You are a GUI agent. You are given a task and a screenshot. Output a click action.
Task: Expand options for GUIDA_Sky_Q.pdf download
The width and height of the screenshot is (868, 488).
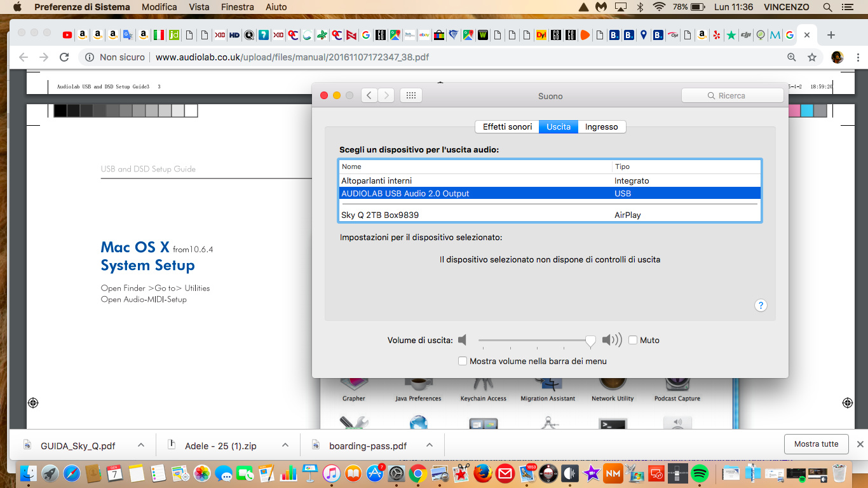141,445
